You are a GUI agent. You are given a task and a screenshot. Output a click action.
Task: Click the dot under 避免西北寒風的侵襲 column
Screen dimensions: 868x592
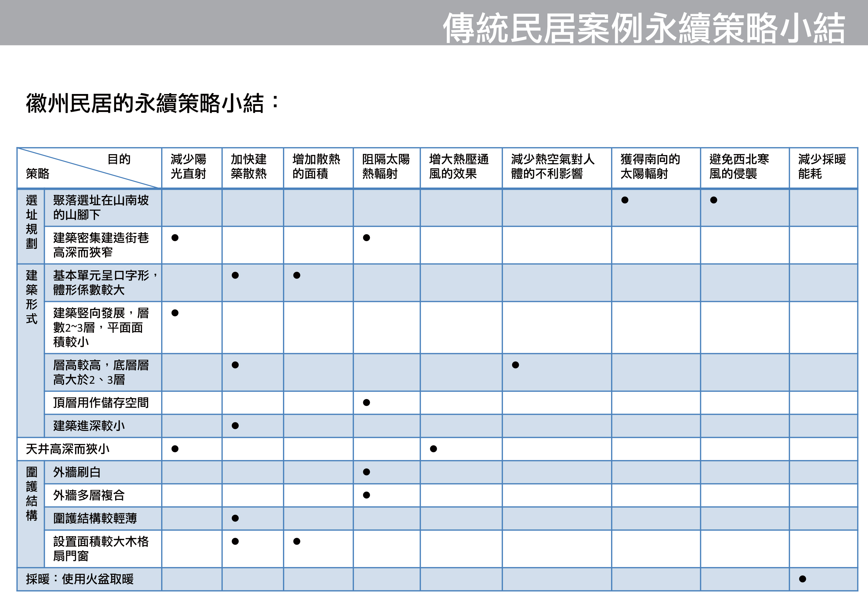pyautogui.click(x=714, y=200)
